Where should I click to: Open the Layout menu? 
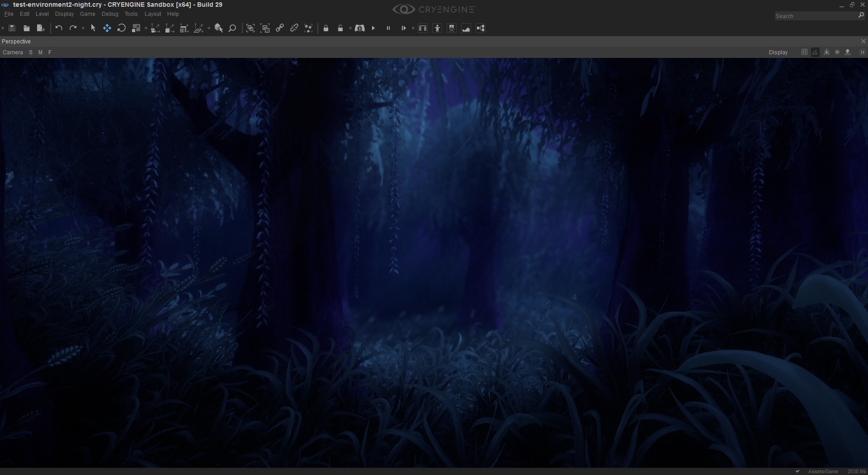(153, 14)
